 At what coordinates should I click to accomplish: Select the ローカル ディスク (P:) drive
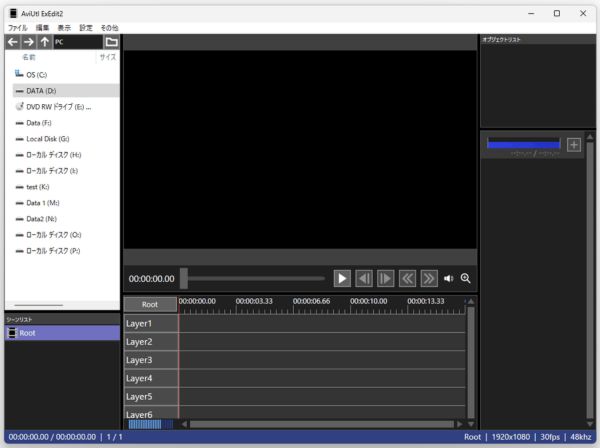66,251
